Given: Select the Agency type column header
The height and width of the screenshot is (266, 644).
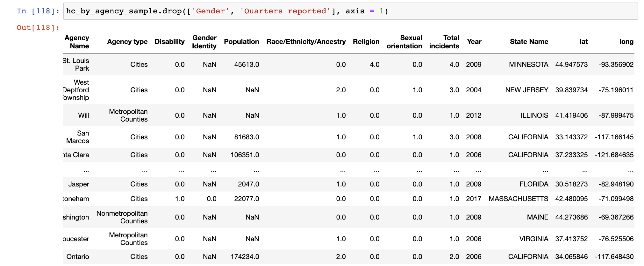Looking at the screenshot, I should [x=127, y=42].
